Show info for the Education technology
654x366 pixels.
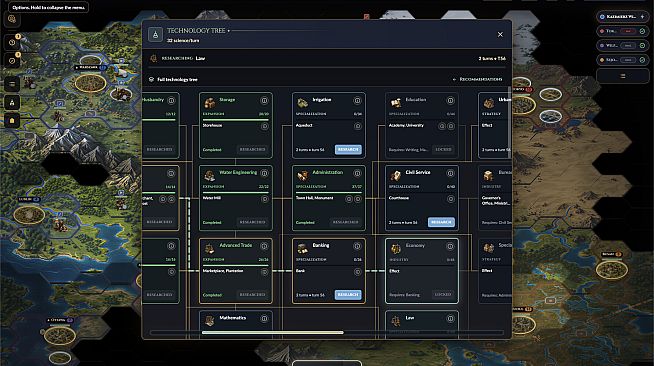[450, 100]
